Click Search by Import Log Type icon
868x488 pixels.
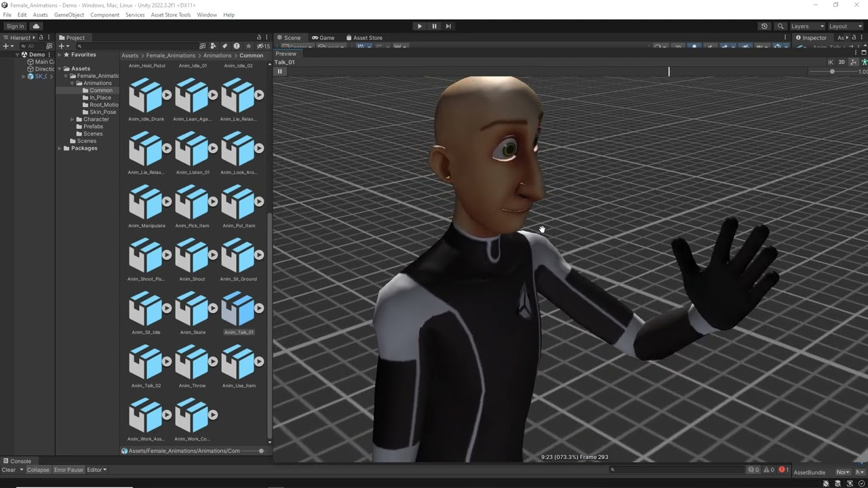[236, 46]
